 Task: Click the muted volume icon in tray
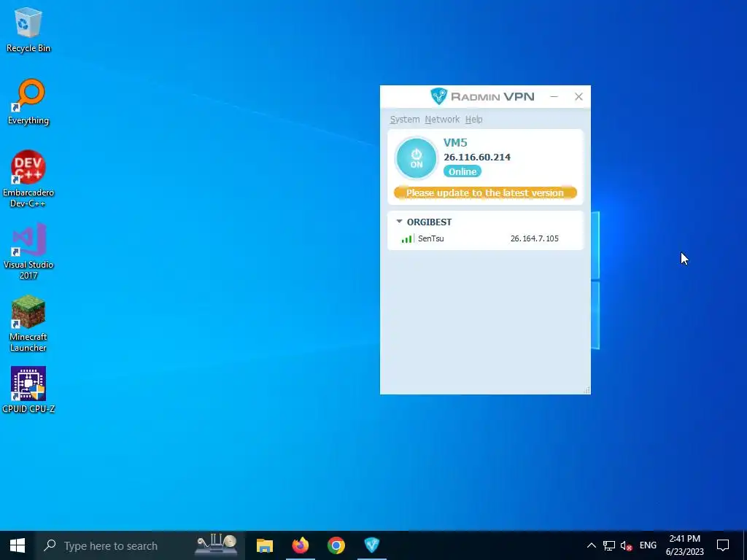tap(627, 545)
